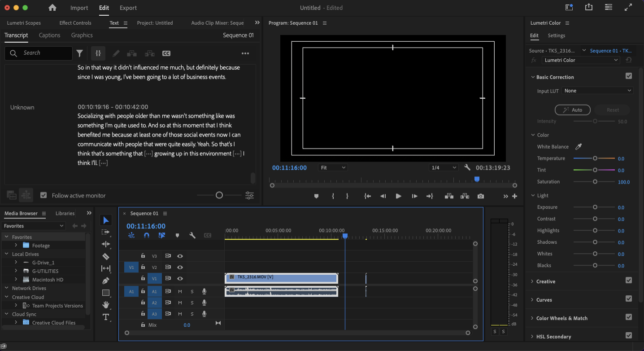
Task: Uncheck Follow active monitor
Action: pyautogui.click(x=43, y=195)
